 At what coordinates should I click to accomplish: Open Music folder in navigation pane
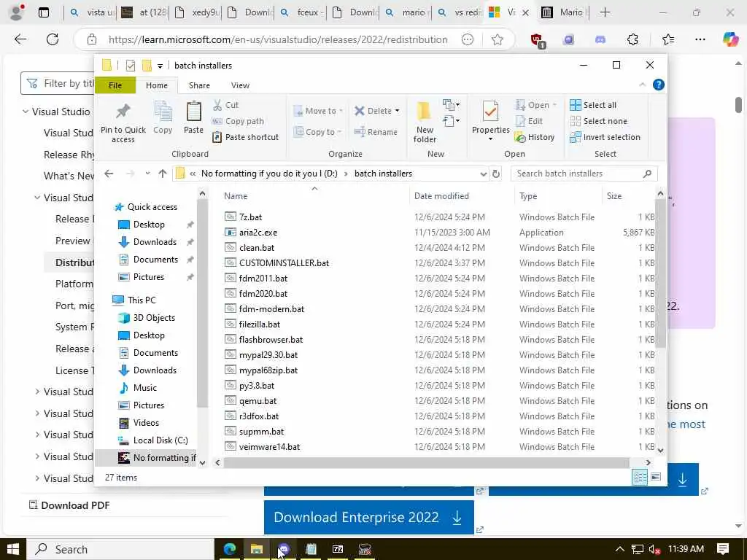coord(145,388)
